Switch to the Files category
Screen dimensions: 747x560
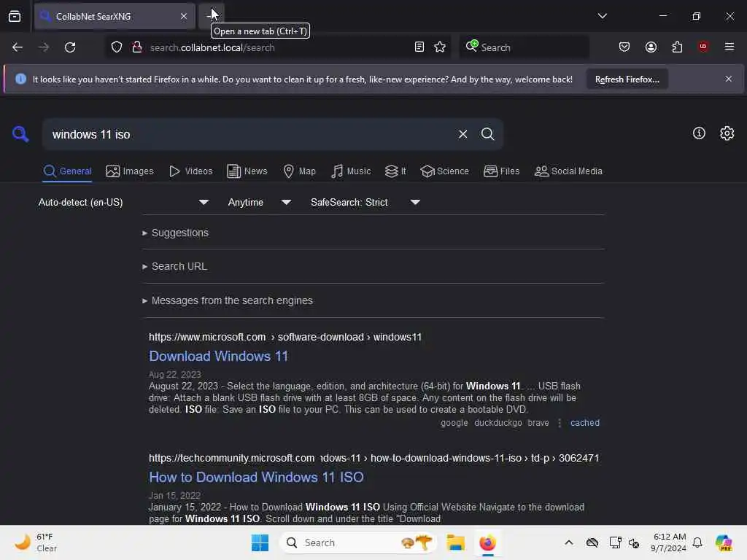501,171
